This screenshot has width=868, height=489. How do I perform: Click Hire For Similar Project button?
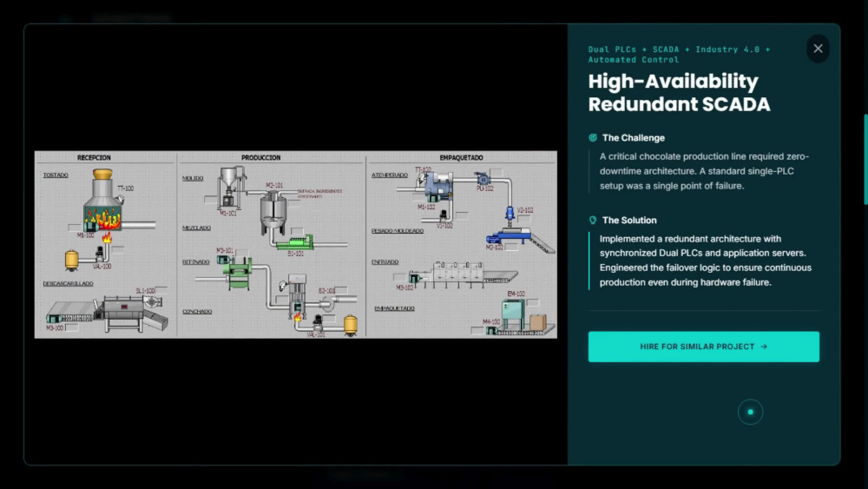(704, 347)
